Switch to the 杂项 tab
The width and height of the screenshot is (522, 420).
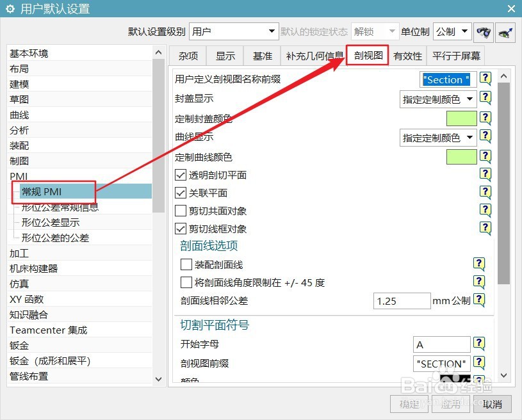point(188,56)
